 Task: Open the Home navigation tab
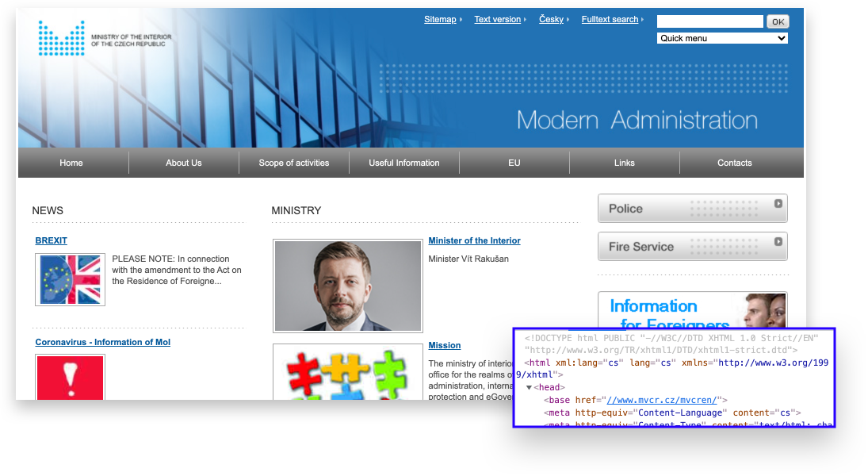(71, 163)
